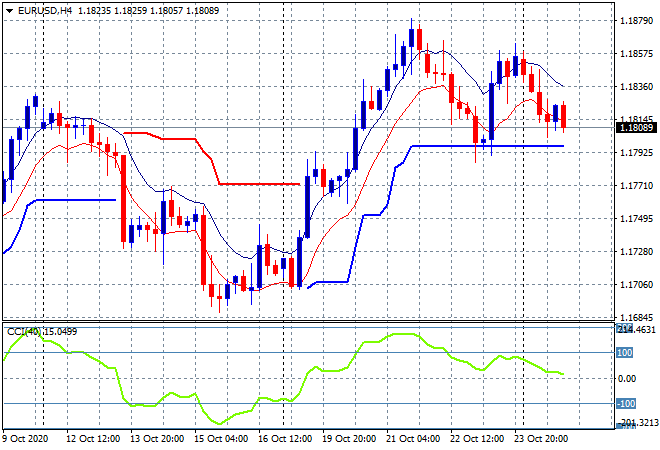
Task: Click the 214.4631 CCI scale maximum
Action: click(x=636, y=329)
